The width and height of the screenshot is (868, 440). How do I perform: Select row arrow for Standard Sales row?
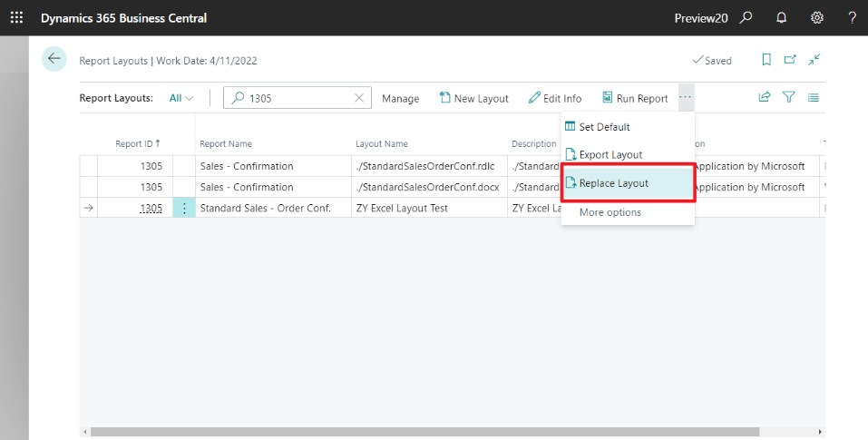point(89,208)
